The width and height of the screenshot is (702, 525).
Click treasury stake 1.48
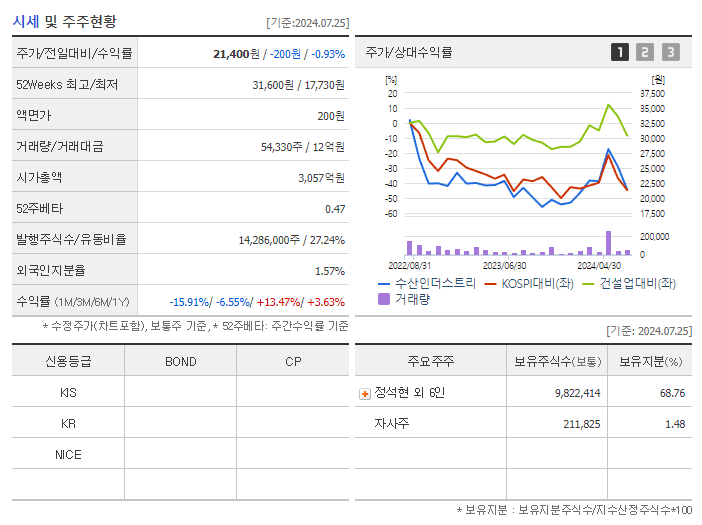click(675, 424)
